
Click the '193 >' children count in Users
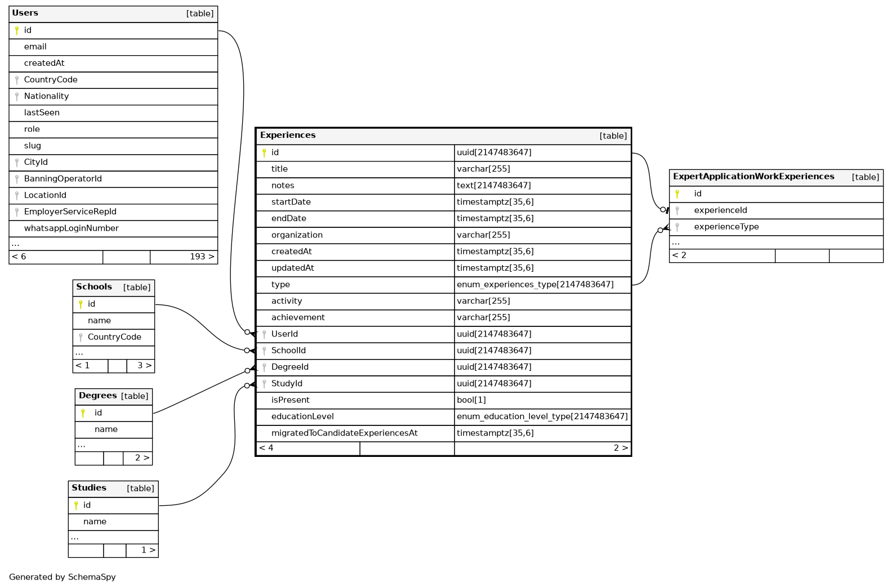click(x=201, y=257)
